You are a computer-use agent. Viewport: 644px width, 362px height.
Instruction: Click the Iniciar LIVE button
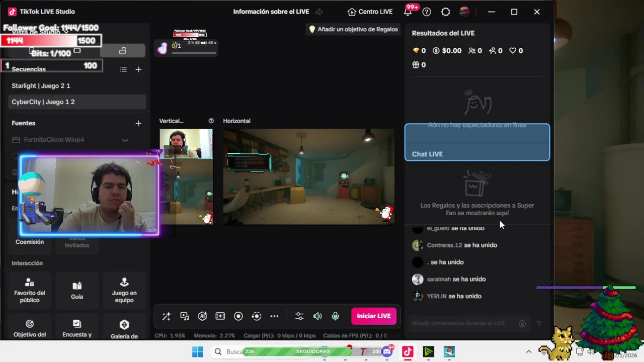click(374, 316)
